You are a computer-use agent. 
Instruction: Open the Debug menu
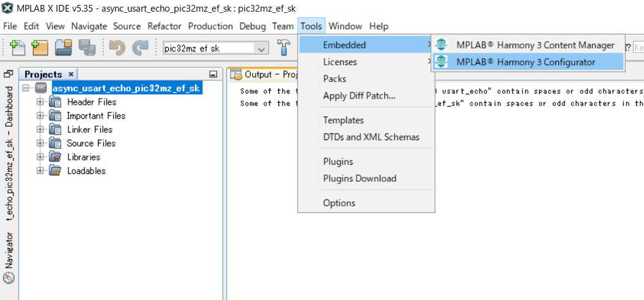tap(253, 26)
